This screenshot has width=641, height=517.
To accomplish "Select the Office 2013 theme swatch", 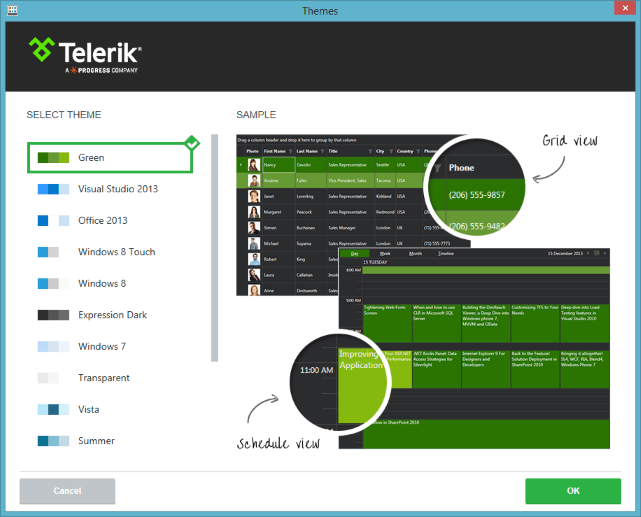I will click(x=53, y=220).
